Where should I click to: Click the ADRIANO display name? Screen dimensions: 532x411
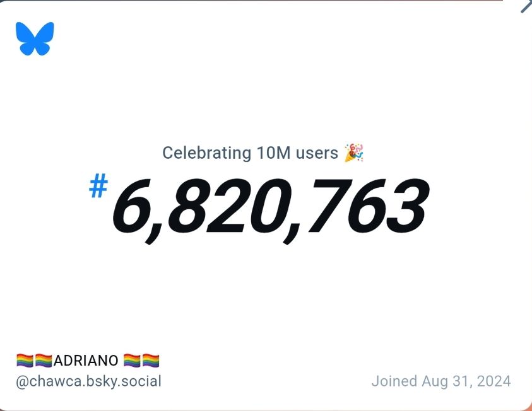pyautogui.click(x=86, y=361)
